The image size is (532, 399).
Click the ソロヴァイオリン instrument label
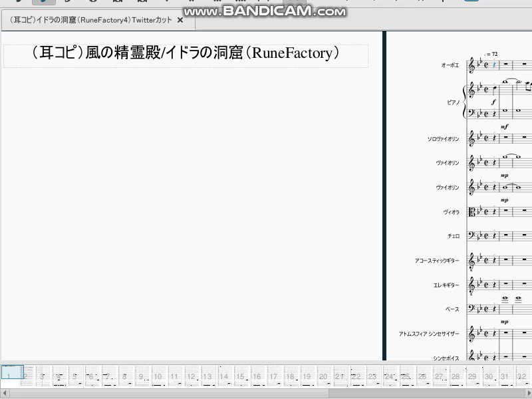(x=443, y=139)
